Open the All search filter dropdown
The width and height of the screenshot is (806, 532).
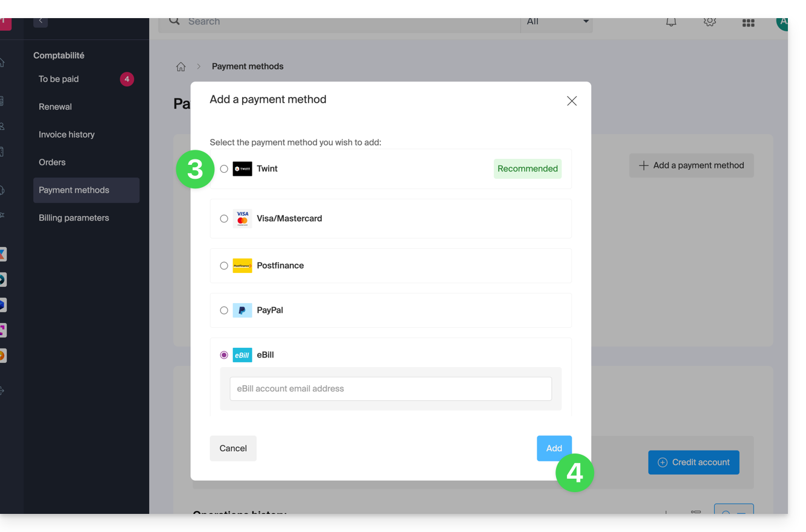(x=557, y=22)
